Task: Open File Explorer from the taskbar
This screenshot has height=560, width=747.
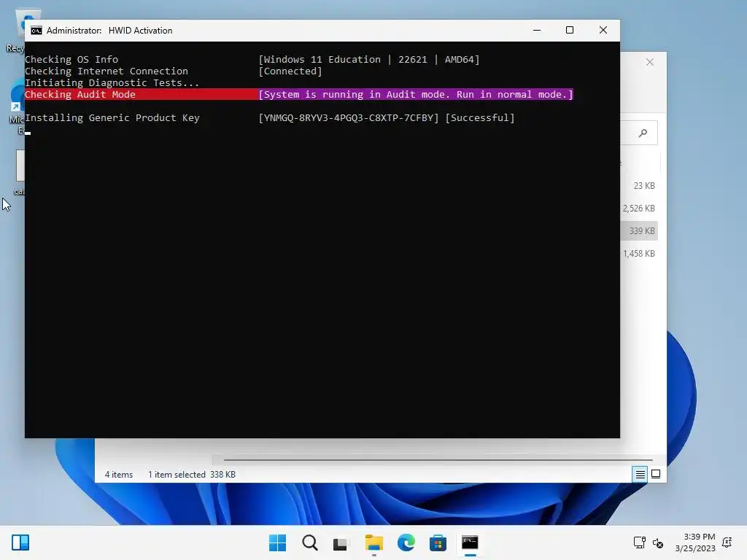Action: (374, 542)
